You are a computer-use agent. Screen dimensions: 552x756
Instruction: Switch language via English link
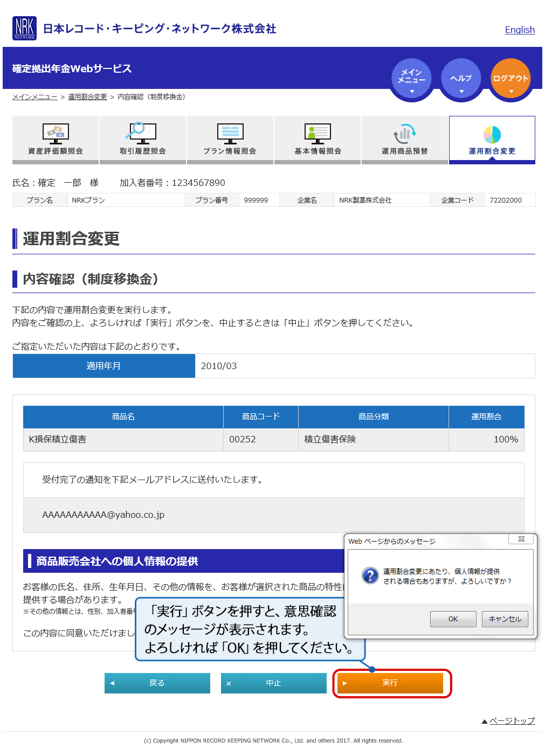tap(520, 30)
